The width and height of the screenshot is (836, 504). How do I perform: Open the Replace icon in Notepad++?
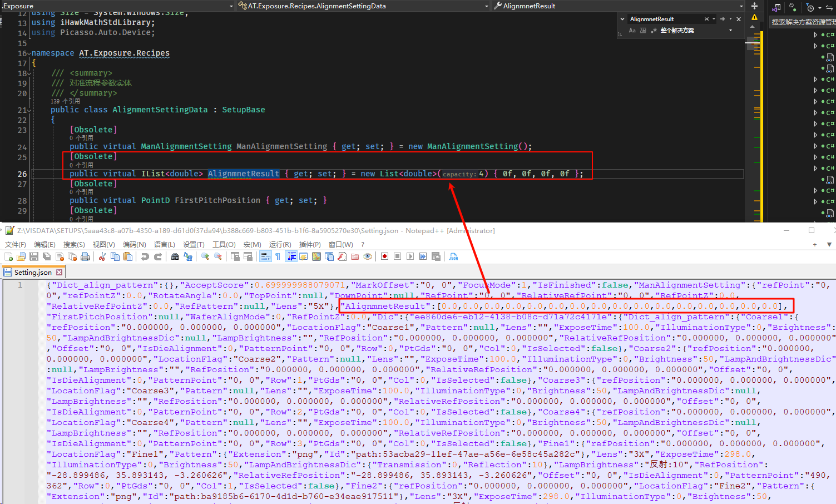(188, 256)
